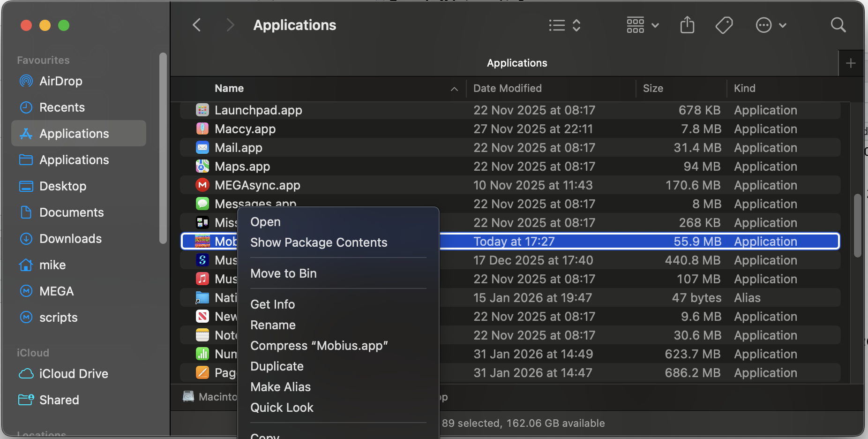Open iCloud Drive from the sidebar
Image resolution: width=868 pixels, height=439 pixels.
[x=74, y=373]
